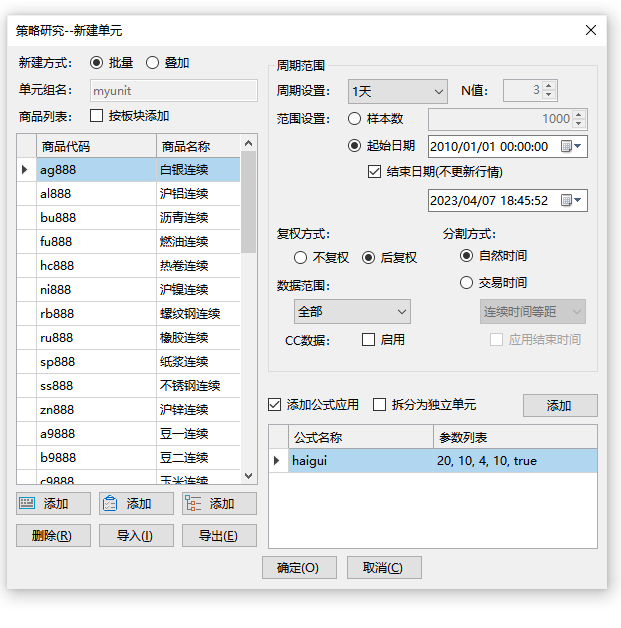Close the 策略研究 new unit dialog
The height and width of the screenshot is (628, 621).
click(590, 31)
